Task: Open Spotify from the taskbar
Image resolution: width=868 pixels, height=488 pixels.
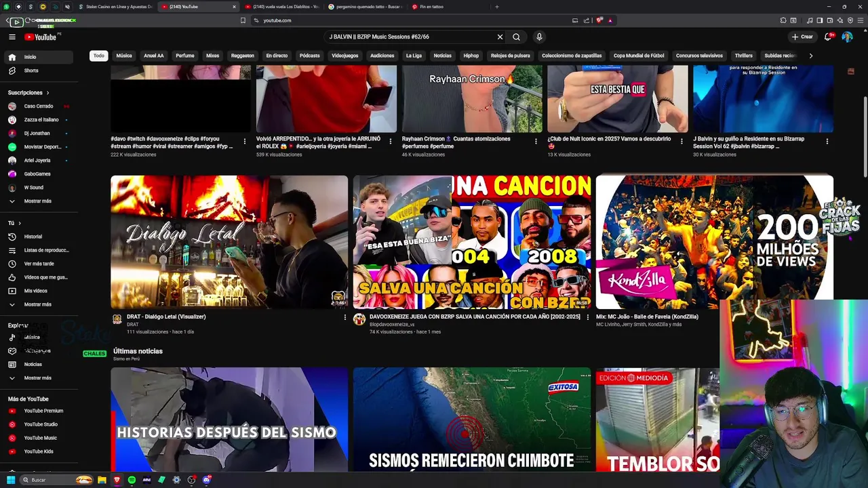Action: [x=132, y=480]
